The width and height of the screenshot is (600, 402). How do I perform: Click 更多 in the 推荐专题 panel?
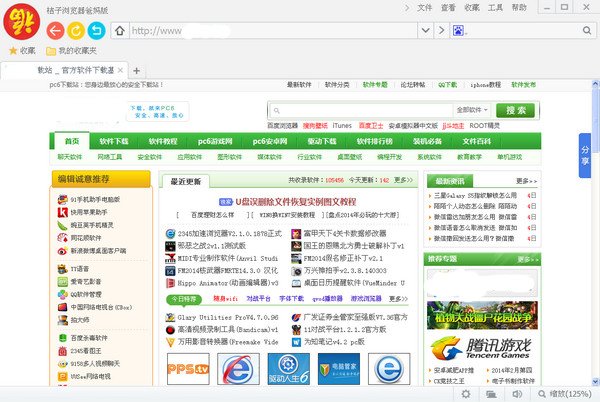[x=528, y=259]
